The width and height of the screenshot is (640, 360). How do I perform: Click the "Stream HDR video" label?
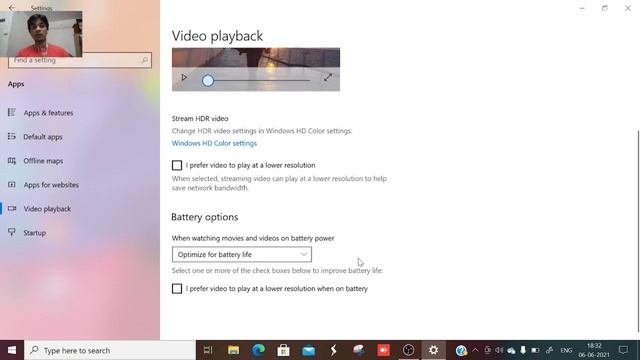pyautogui.click(x=200, y=118)
